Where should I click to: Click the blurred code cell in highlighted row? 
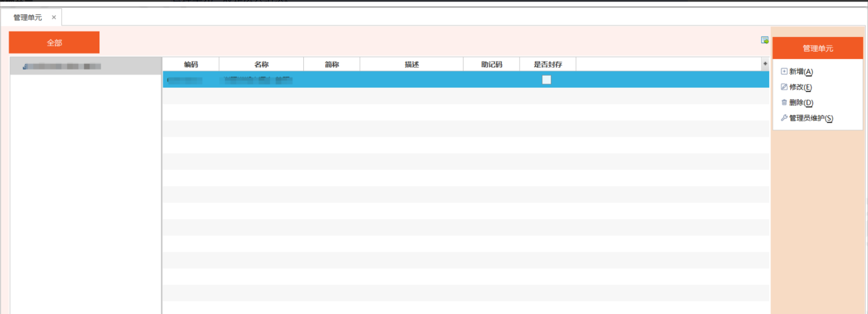185,80
